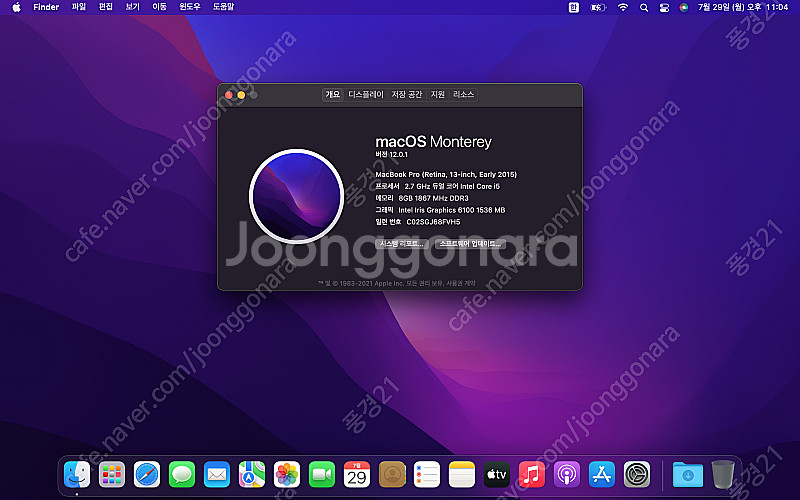This screenshot has width=800, height=500.
Task: Click the 8GB 1867 MHz DDR3 text
Action: [x=433, y=198]
